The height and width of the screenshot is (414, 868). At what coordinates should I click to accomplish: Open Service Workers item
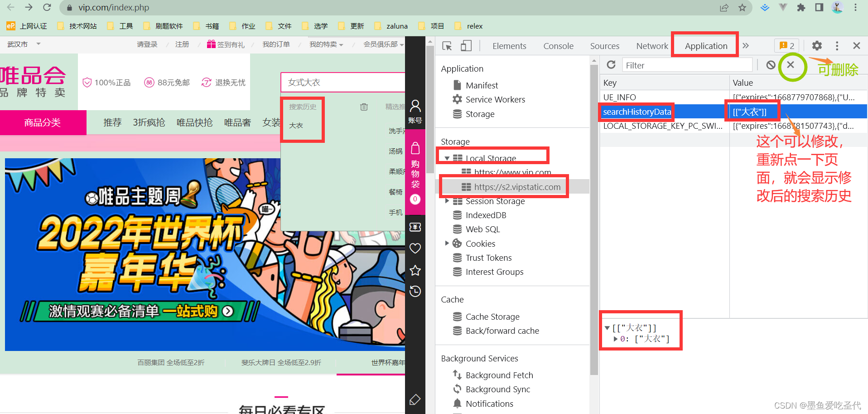495,99
